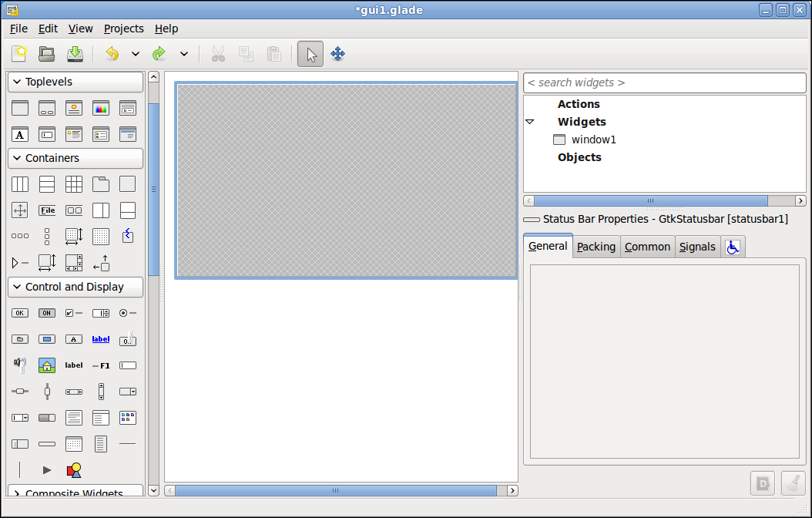Screen dimensions: 812x518
Task: Choose the ON Toggle Button widget
Action: pos(46,313)
